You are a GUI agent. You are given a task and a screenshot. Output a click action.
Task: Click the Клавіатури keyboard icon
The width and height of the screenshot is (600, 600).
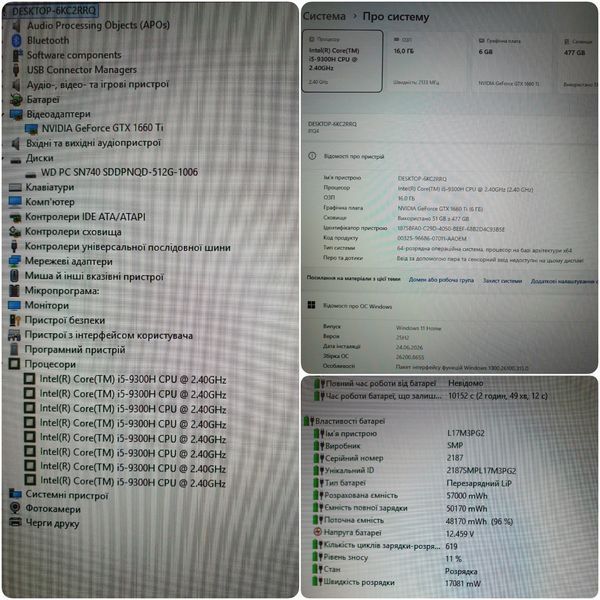point(15,188)
